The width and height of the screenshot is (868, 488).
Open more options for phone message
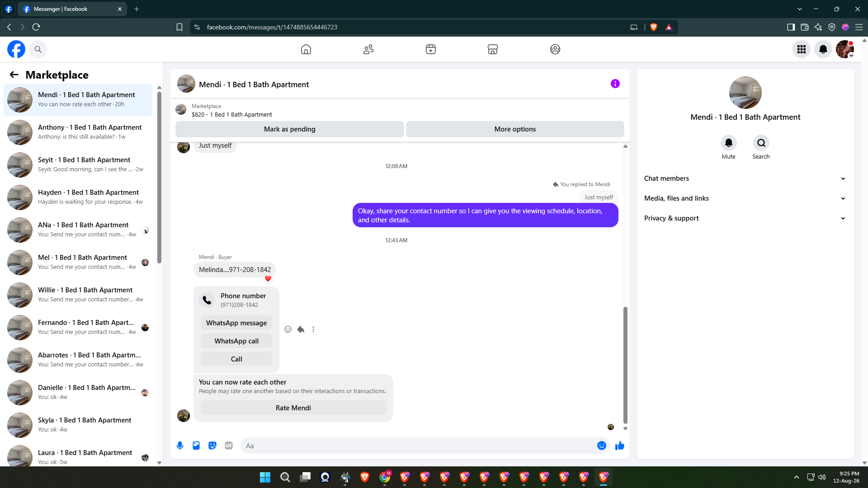(x=313, y=329)
